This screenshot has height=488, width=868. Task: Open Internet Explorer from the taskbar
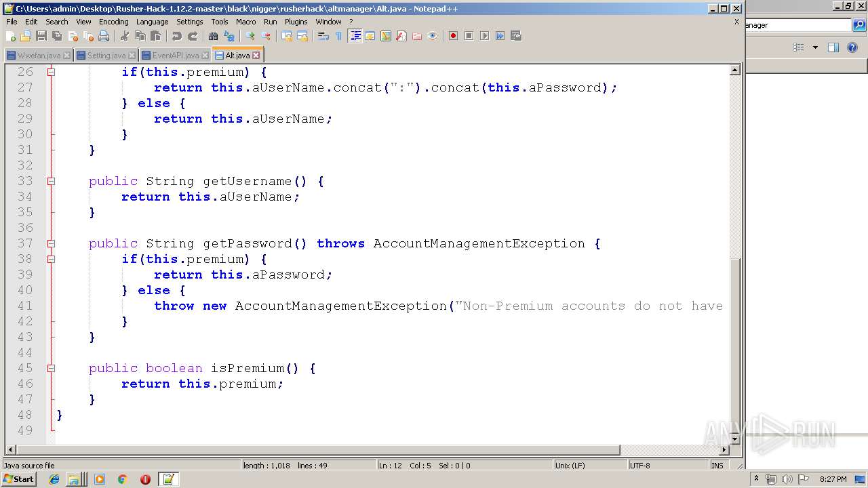pyautogui.click(x=54, y=479)
